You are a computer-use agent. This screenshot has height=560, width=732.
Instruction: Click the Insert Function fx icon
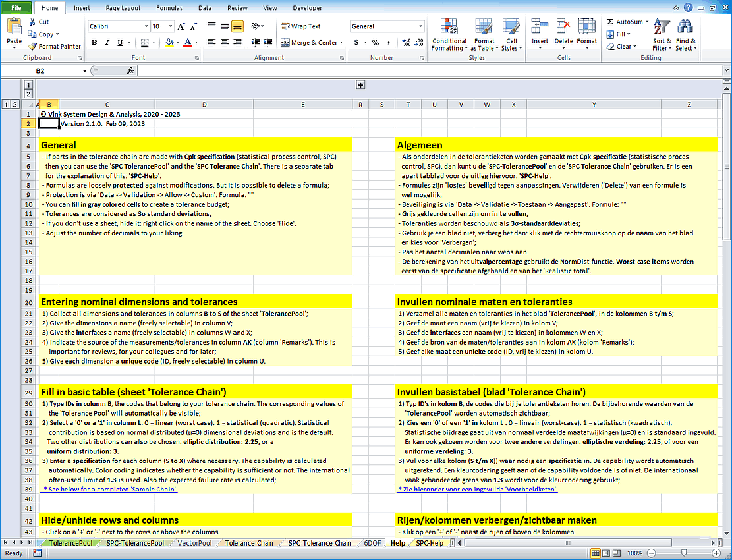pyautogui.click(x=130, y=70)
